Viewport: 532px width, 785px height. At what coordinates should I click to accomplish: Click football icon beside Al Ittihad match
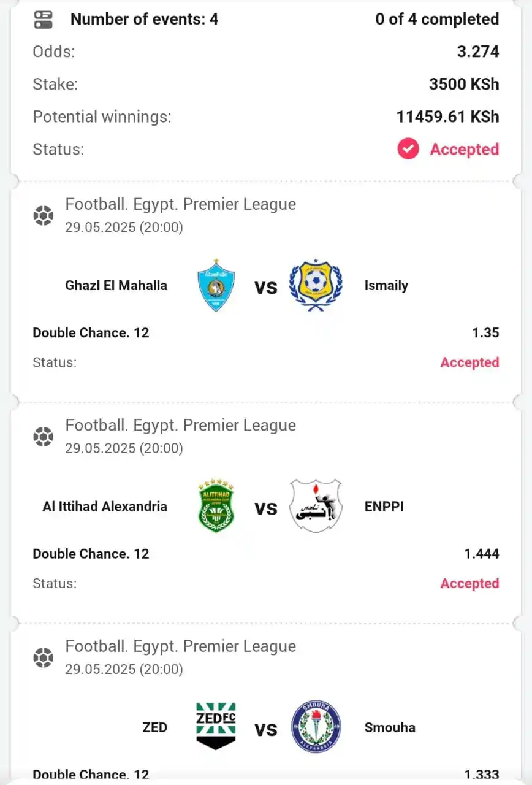43,437
